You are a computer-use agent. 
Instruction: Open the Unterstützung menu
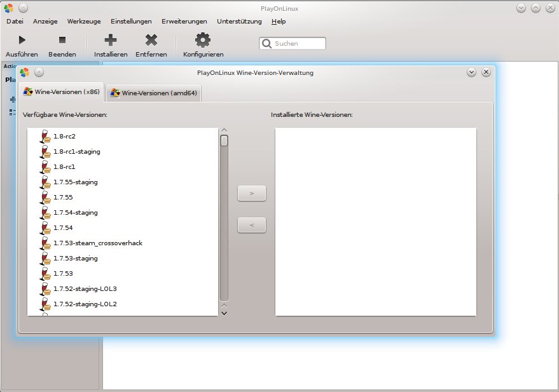click(x=239, y=22)
